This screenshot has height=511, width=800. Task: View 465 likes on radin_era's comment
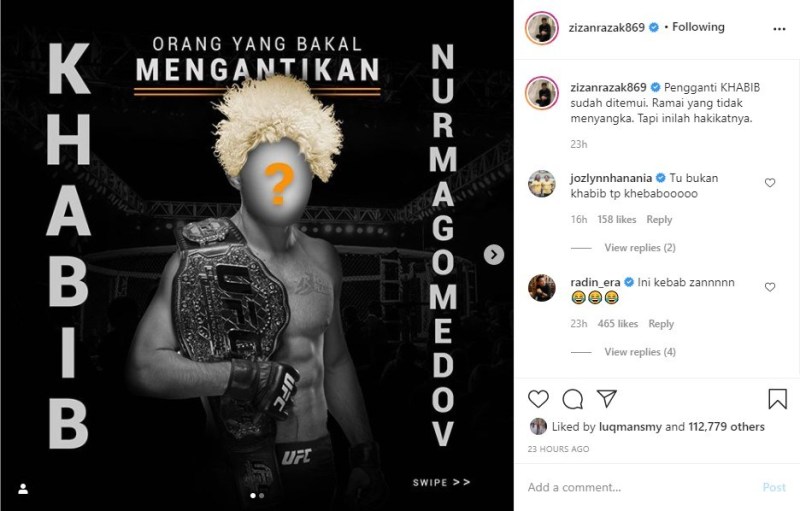click(617, 324)
